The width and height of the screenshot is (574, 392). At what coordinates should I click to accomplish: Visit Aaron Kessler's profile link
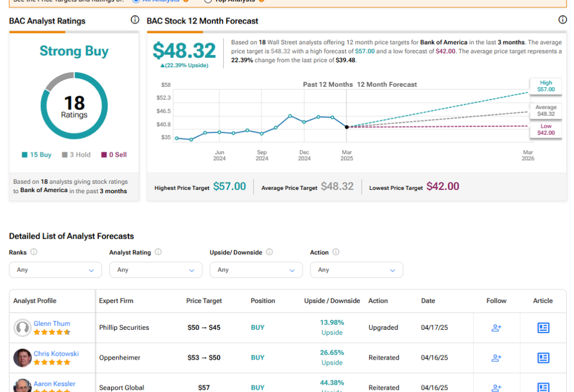[54, 384]
